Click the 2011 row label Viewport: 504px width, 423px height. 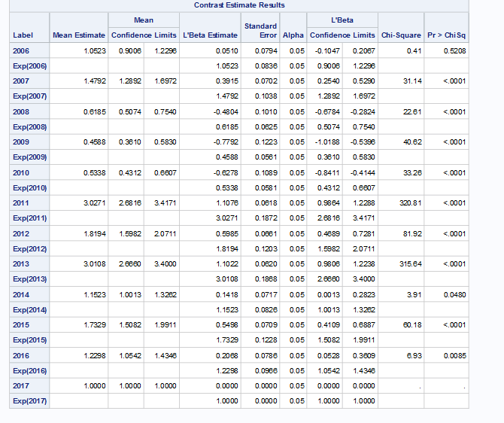(22, 203)
